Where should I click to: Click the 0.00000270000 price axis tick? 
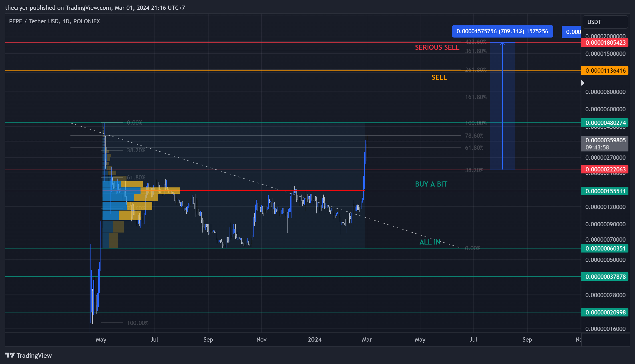[605, 157]
